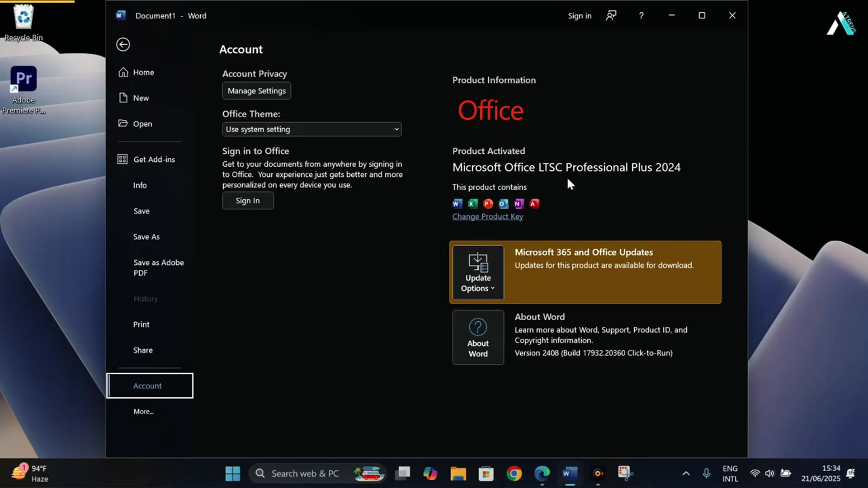Click the Microsoft Office LTSC Professional Plus 2024 text
This screenshot has width=868, height=488.
tap(566, 167)
